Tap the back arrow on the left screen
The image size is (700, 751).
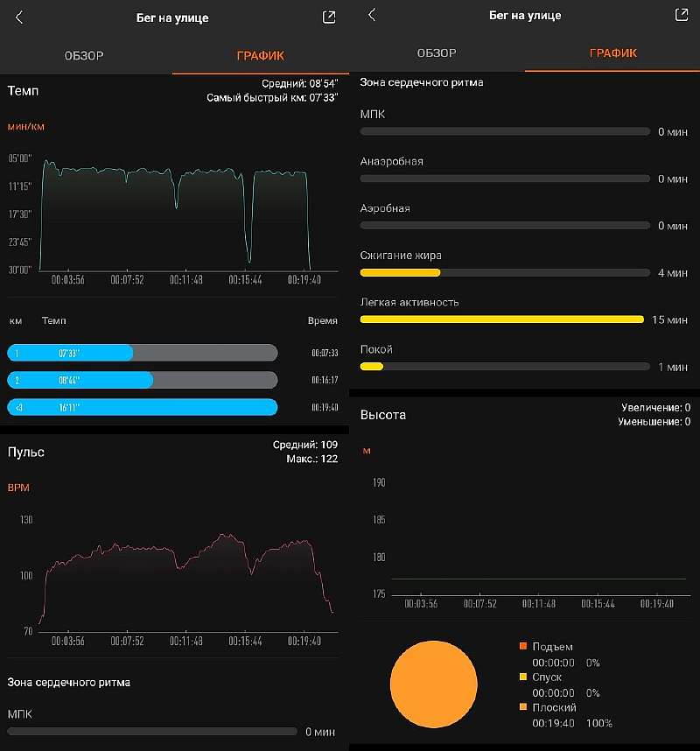[19, 18]
